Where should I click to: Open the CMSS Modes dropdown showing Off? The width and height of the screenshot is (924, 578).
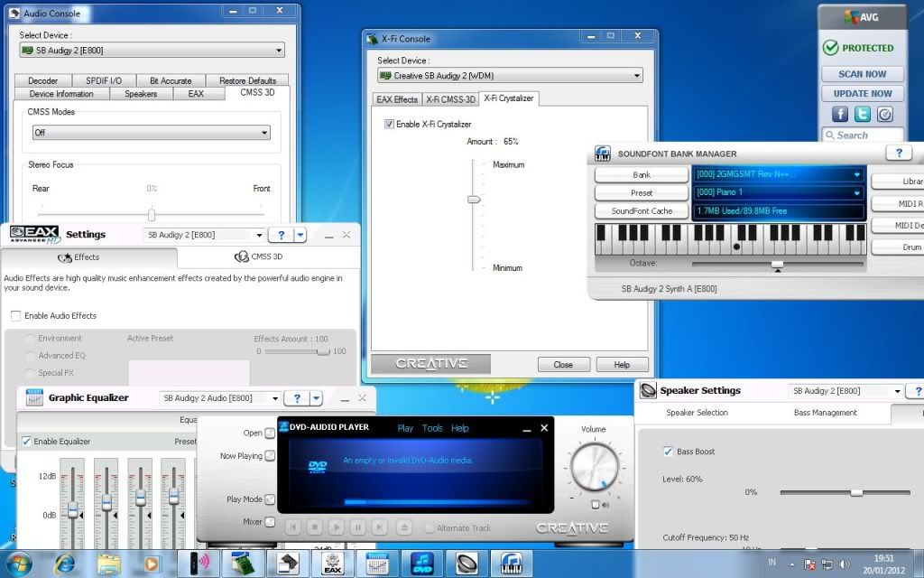[x=152, y=132]
